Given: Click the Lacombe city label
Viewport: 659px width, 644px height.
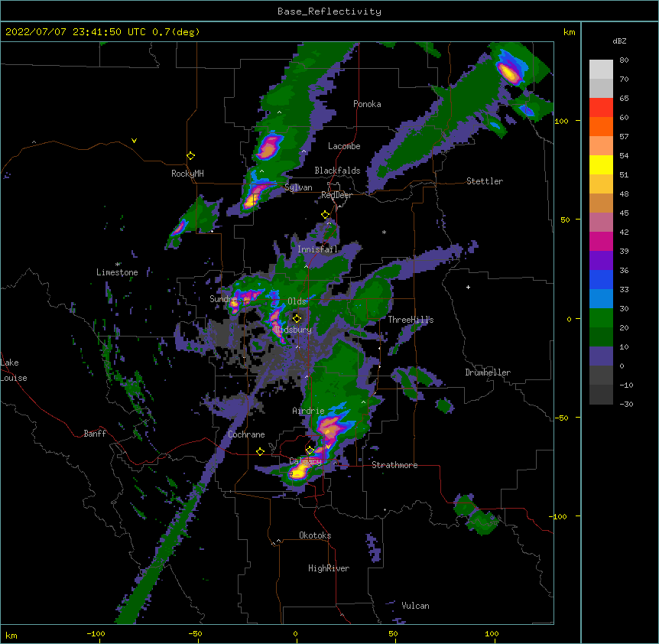Looking at the screenshot, I should (344, 146).
